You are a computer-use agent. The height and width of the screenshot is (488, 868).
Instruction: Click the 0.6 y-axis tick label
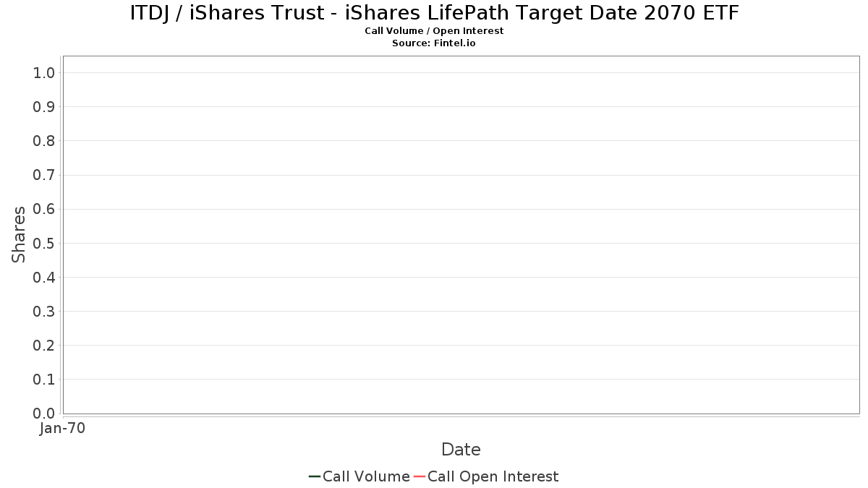tap(44, 210)
